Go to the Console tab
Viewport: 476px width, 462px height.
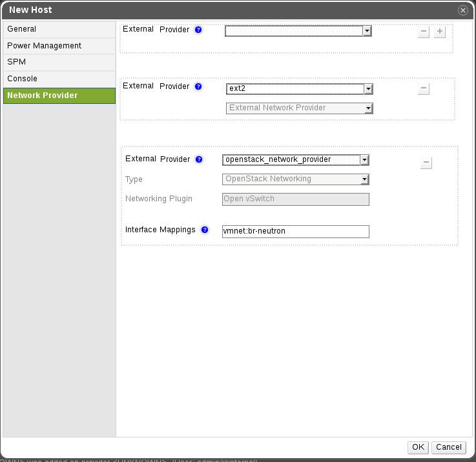point(59,79)
